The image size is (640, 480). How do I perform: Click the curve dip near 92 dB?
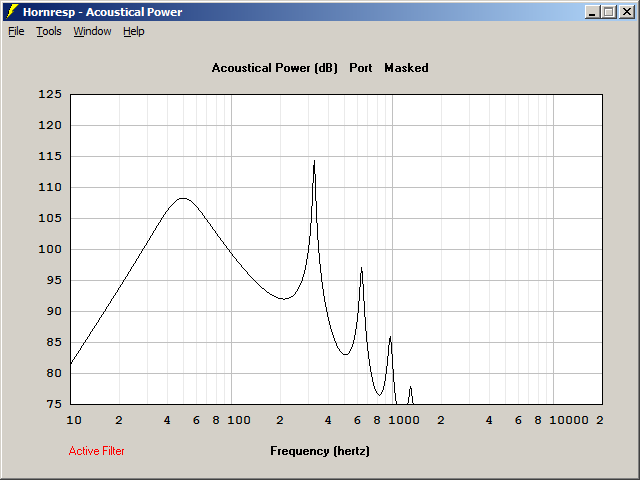(284, 299)
